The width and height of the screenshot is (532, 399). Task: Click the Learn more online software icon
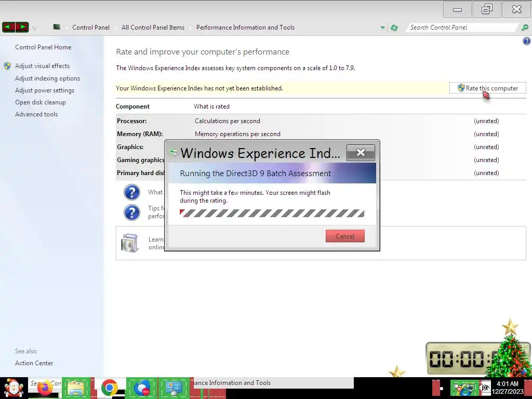pyautogui.click(x=130, y=243)
